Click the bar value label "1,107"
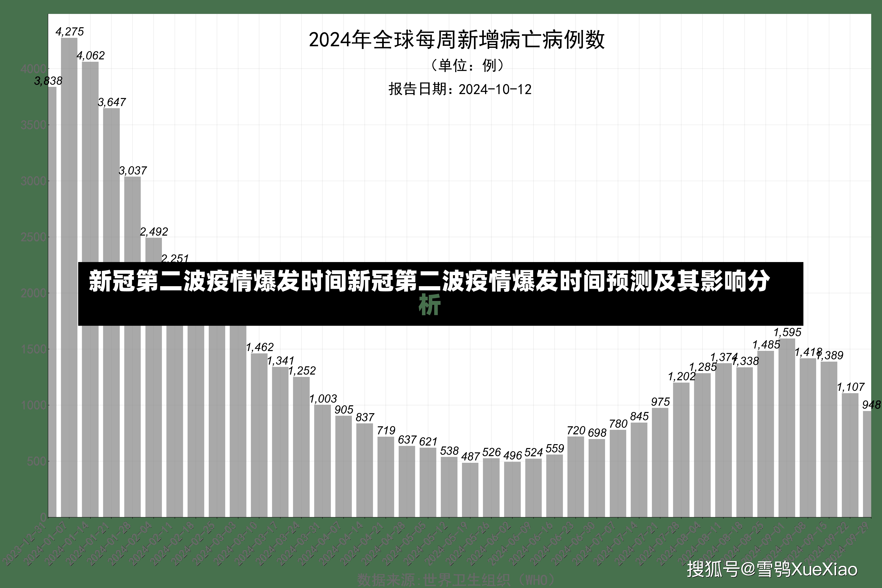 (x=850, y=387)
